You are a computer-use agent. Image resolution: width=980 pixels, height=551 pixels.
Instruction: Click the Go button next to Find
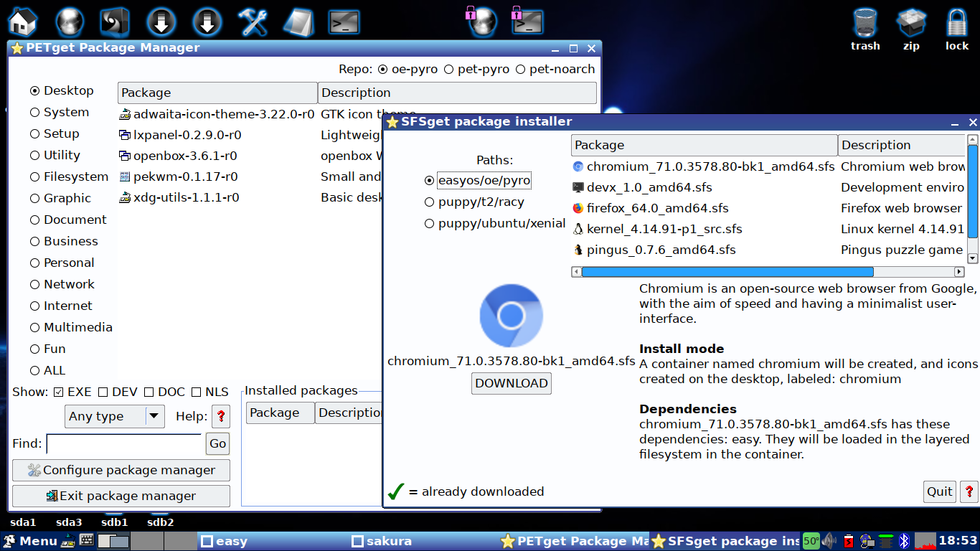(x=218, y=444)
